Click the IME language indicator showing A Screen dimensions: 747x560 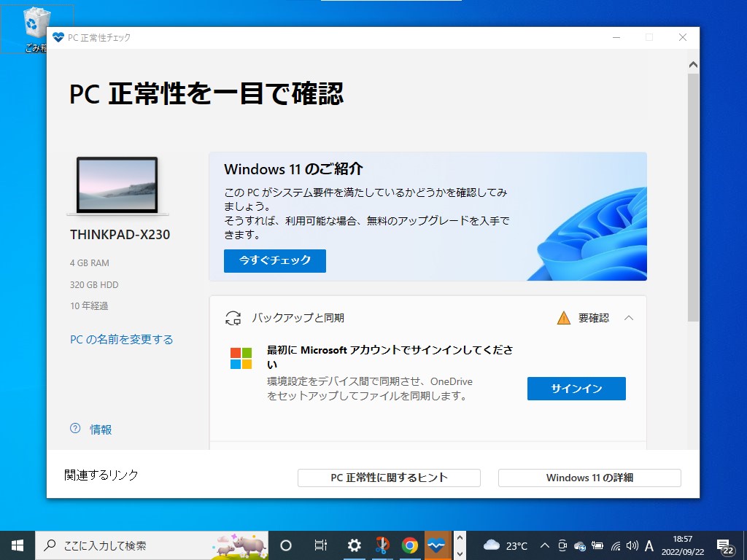[649, 545]
